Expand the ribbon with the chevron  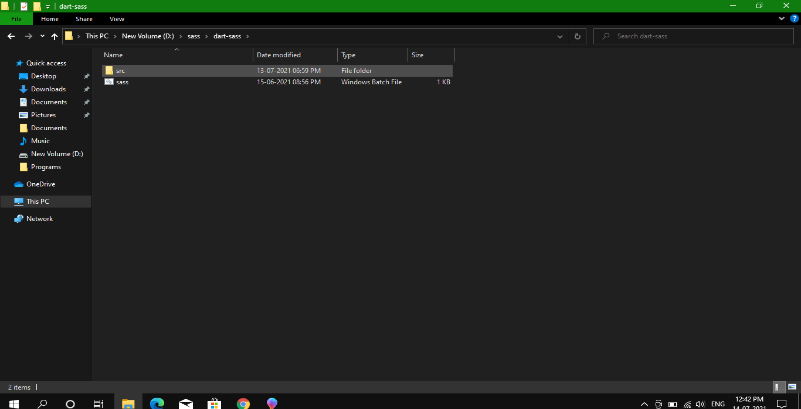781,18
